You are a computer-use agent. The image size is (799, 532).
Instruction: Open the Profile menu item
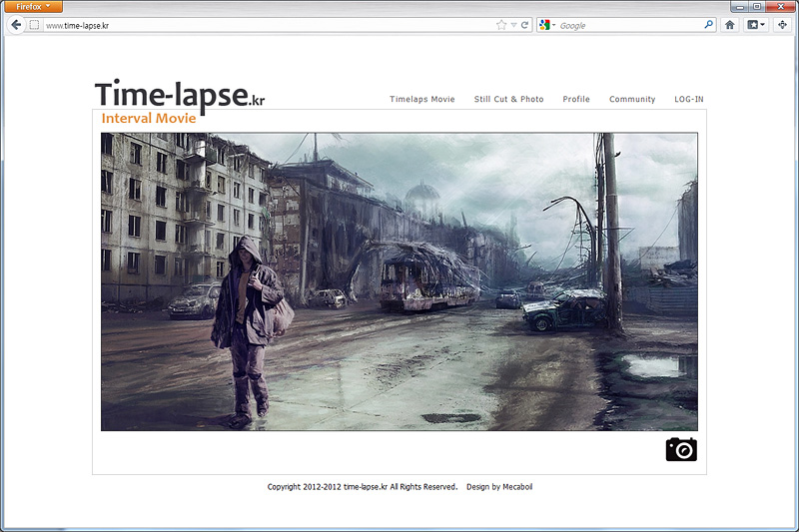click(x=576, y=99)
